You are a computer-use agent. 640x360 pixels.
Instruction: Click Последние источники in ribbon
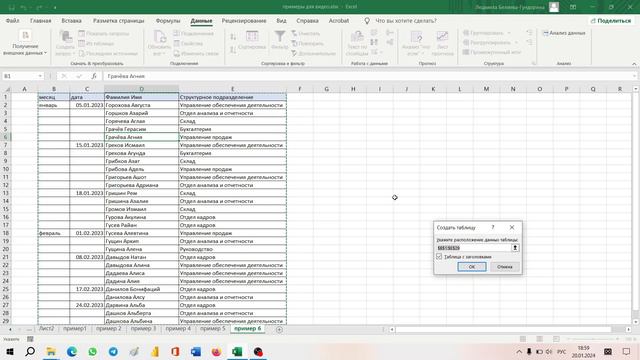pos(108,53)
